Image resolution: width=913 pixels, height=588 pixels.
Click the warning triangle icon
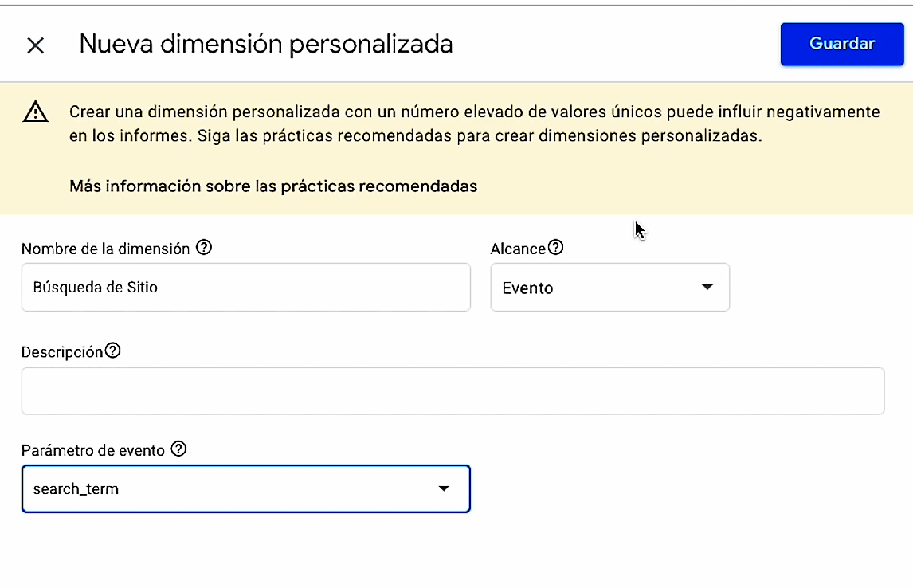(36, 112)
